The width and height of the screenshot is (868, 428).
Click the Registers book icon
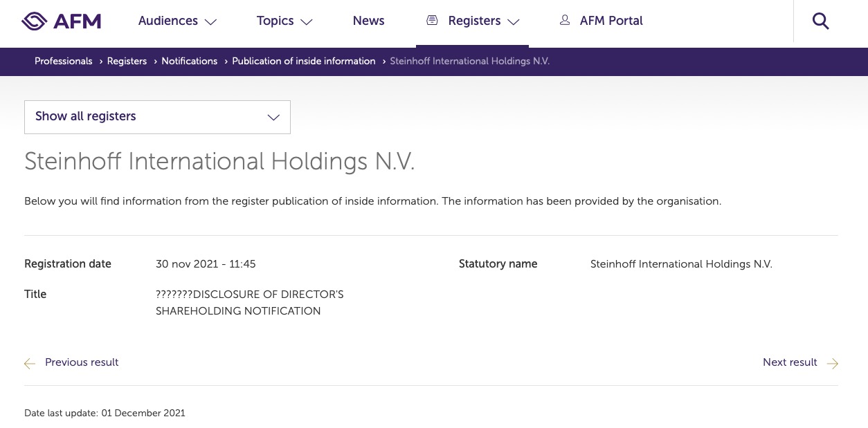coord(432,21)
